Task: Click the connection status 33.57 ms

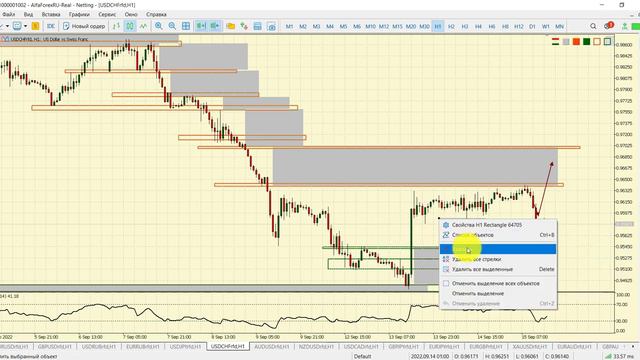Action: coord(620,356)
